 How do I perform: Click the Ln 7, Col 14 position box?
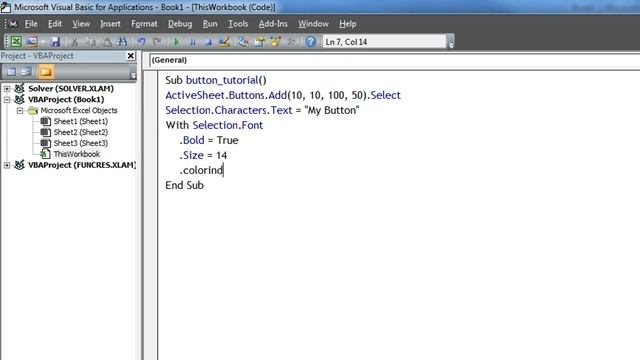pyautogui.click(x=384, y=42)
